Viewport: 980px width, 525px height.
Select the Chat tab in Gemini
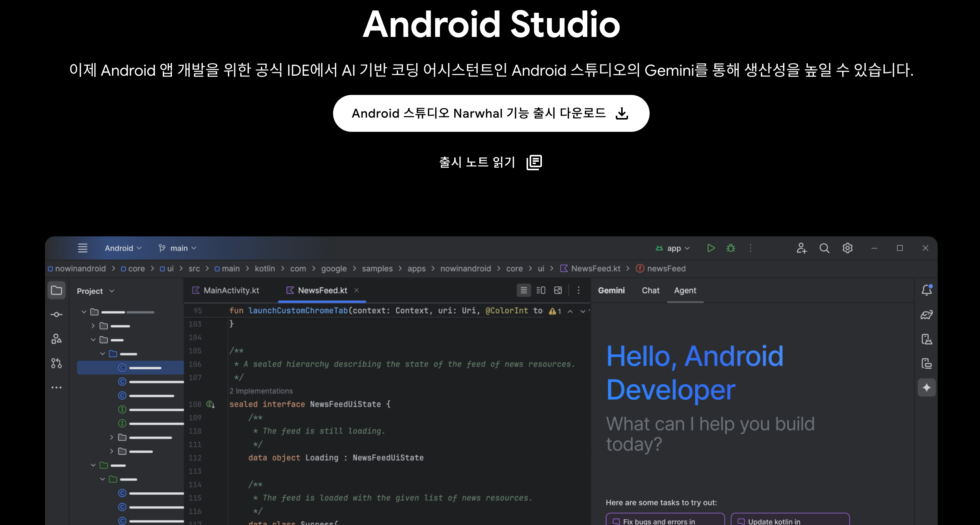coord(650,291)
